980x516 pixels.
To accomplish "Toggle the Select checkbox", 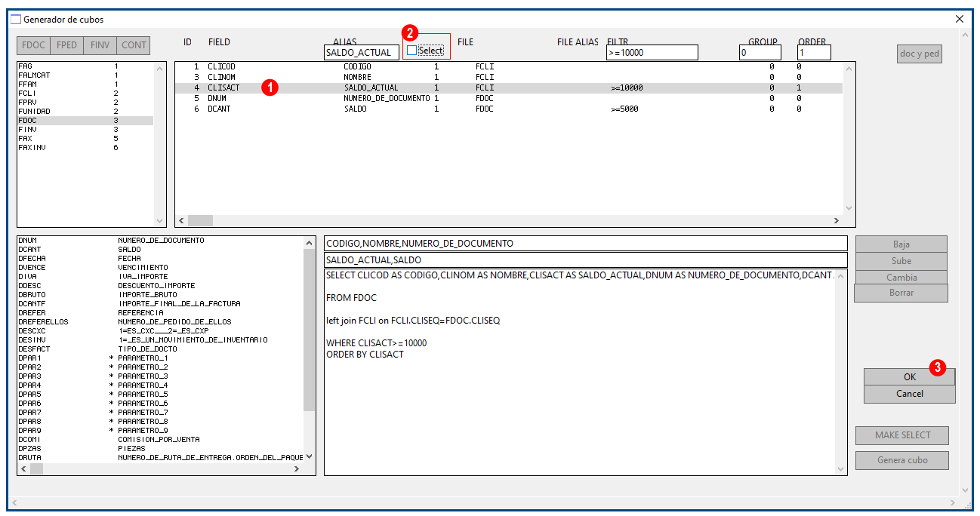I will click(411, 51).
